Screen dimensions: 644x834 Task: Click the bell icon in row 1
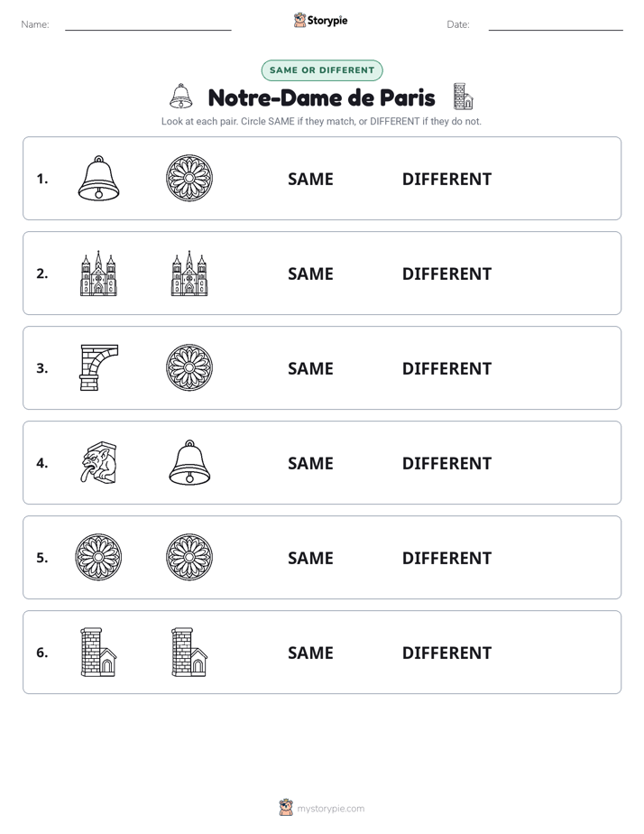click(98, 178)
